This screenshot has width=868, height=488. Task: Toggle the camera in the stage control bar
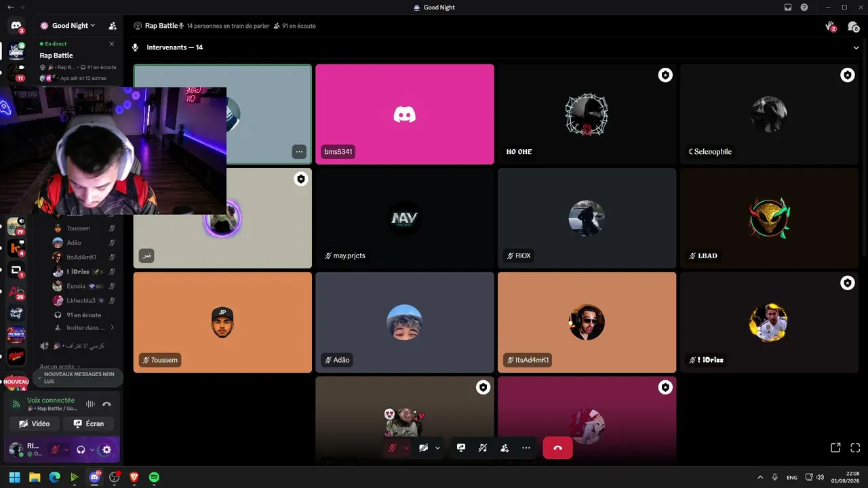click(x=424, y=448)
